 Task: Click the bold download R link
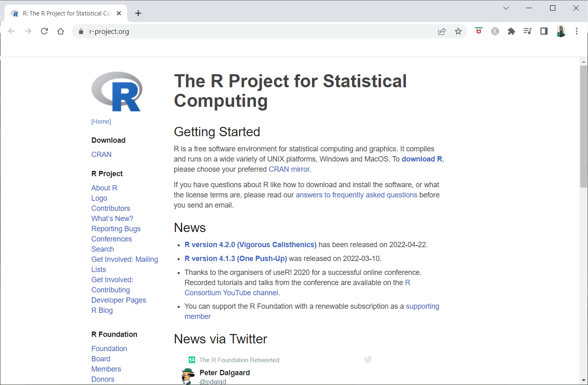422,159
